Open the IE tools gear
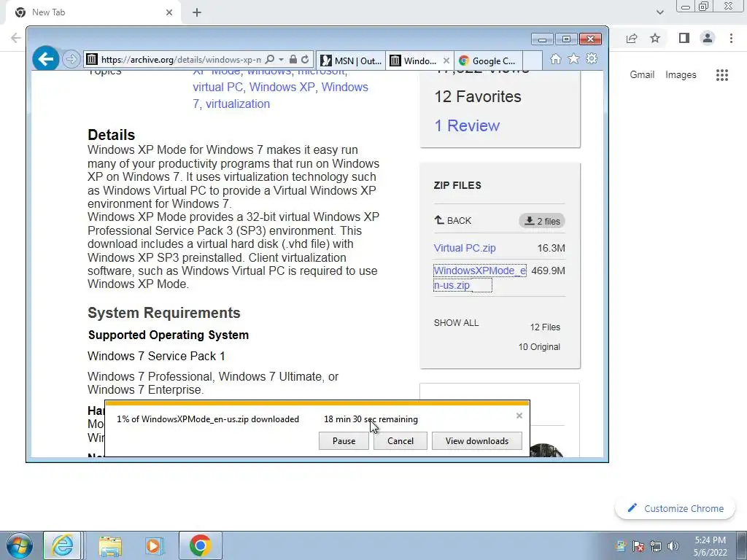 click(x=592, y=58)
